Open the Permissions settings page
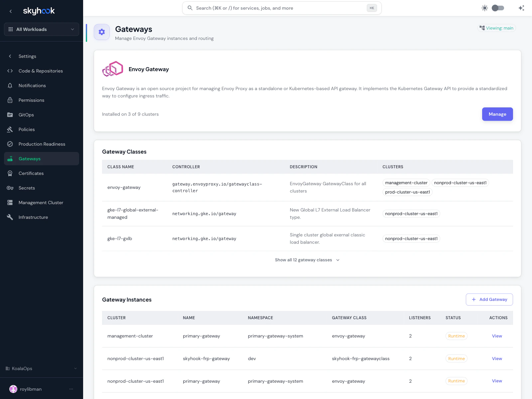 pos(42,100)
